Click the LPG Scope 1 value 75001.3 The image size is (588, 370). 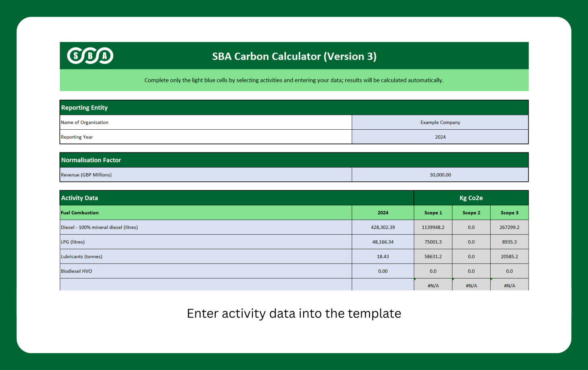pos(433,242)
